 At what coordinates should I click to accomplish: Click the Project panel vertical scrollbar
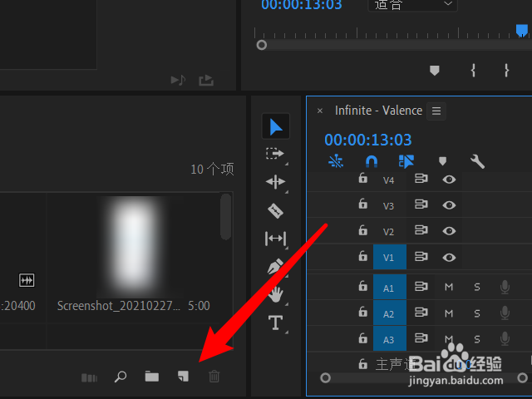(x=225, y=217)
